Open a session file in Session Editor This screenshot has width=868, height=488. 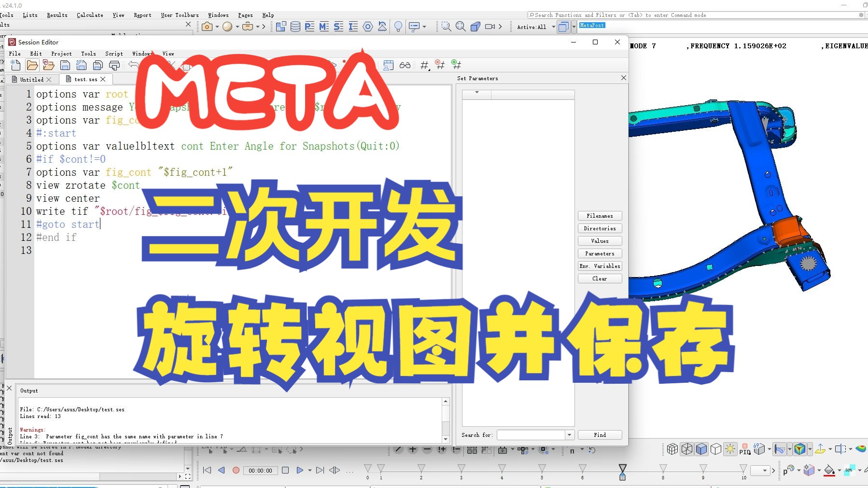tap(32, 65)
